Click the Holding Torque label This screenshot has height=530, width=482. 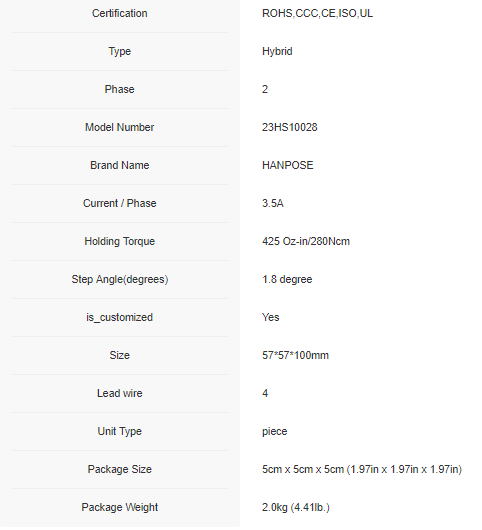(x=120, y=241)
